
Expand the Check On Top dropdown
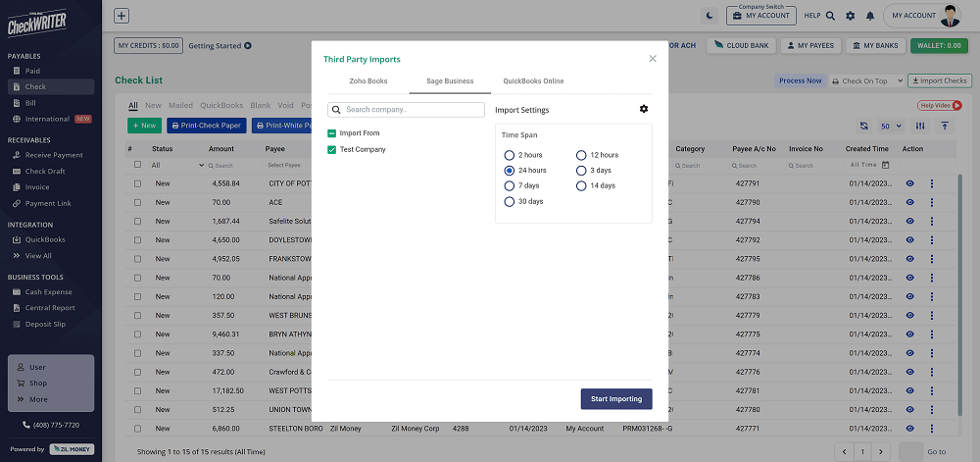[x=864, y=80]
